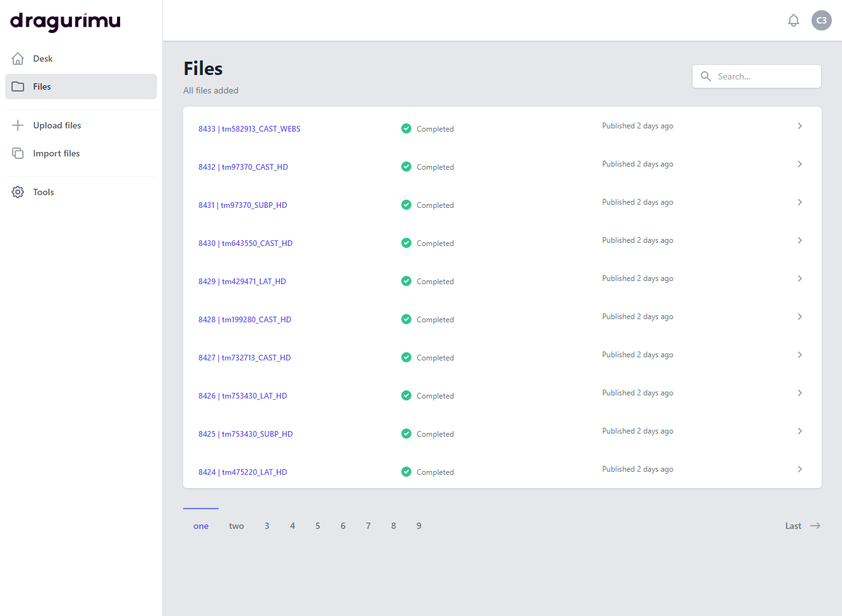Viewport: 842px width, 616px height.
Task: Open file link 8427 tm732713_CAST_HD
Action: coord(244,358)
